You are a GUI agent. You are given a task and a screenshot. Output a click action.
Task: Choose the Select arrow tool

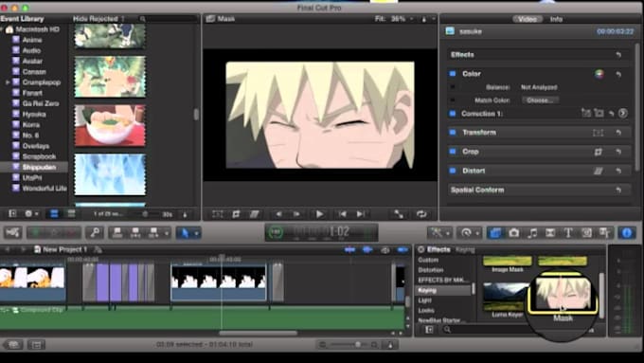(185, 233)
